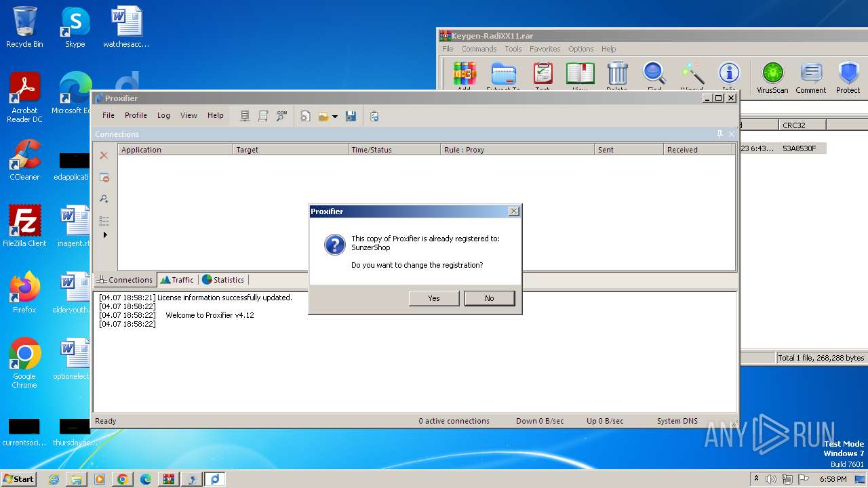Image resolution: width=868 pixels, height=488 pixels.
Task: Click the clipboard check toolbar icon in Proxifier
Action: [374, 116]
